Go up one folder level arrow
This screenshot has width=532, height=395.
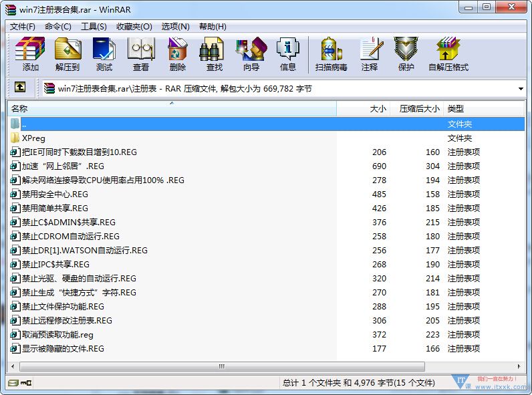20,88
